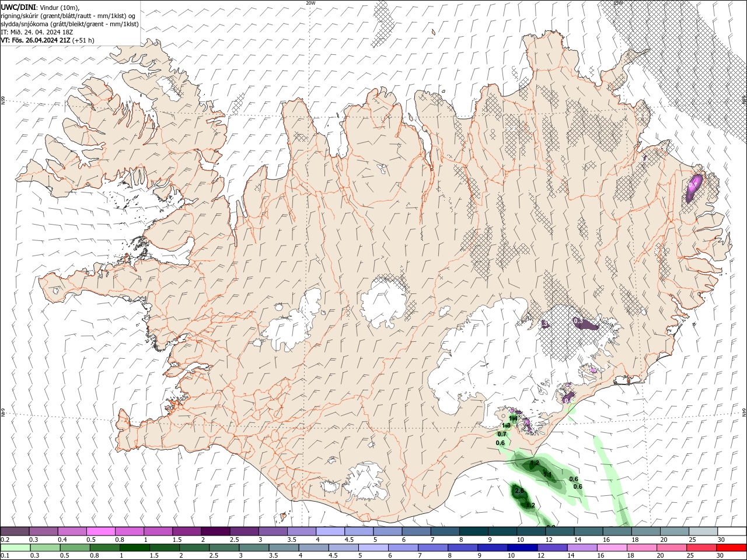The height and width of the screenshot is (560, 747).
Task: Click the 15W longitude label at top
Action: pos(618,3)
